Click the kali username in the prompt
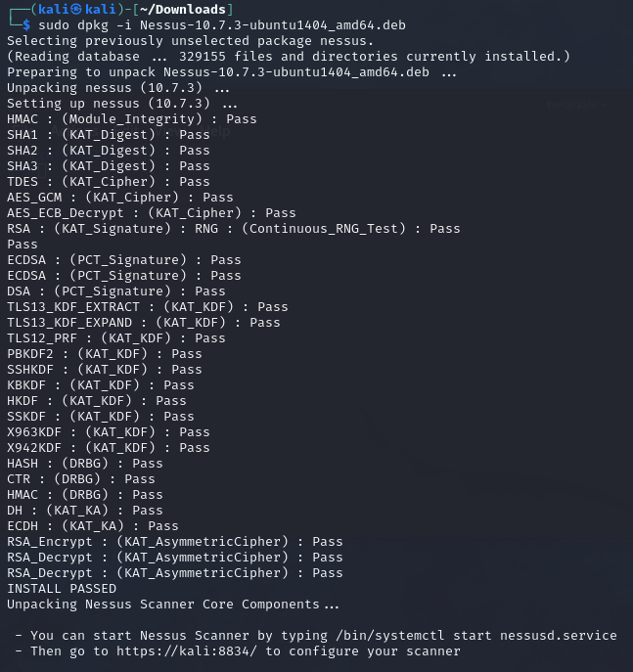This screenshot has width=633, height=672. [45, 9]
